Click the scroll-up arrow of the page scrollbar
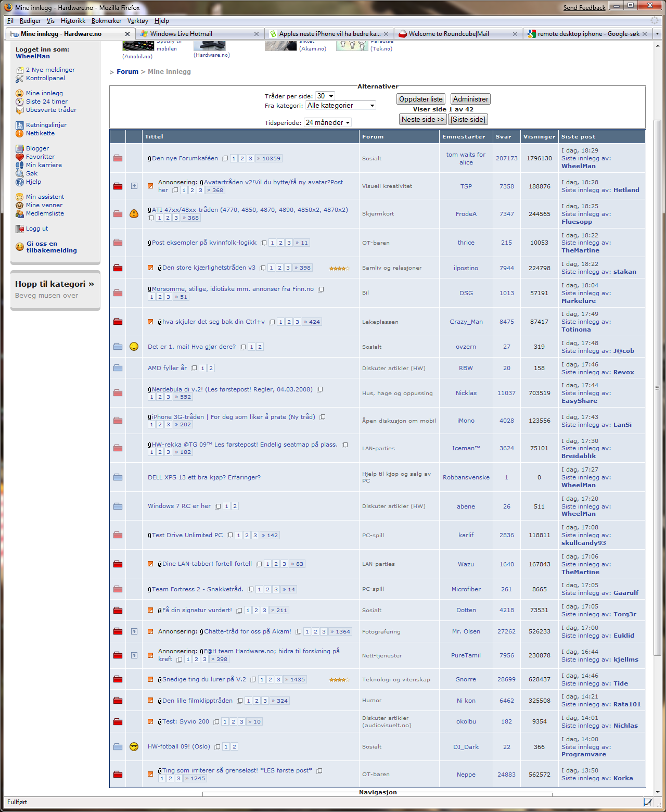 657,46
